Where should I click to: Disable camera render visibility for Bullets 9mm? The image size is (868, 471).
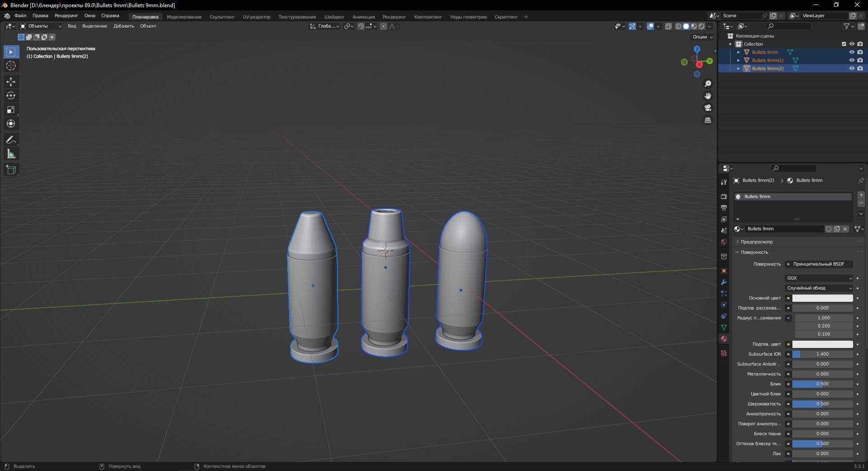(x=860, y=52)
